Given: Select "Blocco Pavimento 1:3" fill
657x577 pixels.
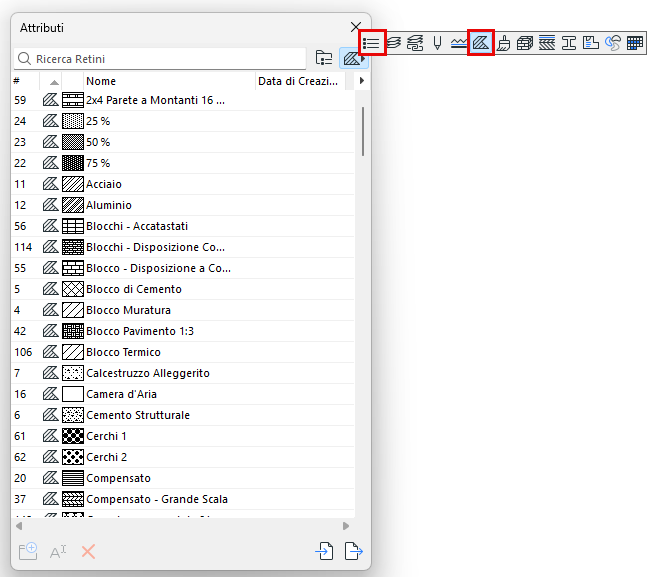Looking at the screenshot, I should point(183,331).
